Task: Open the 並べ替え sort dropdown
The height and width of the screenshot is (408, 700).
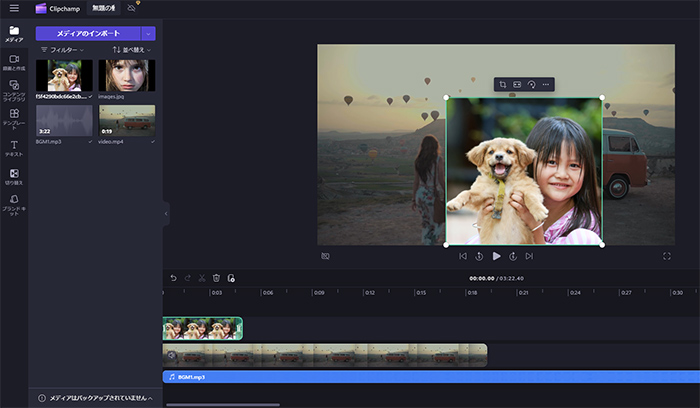Action: pyautogui.click(x=131, y=49)
